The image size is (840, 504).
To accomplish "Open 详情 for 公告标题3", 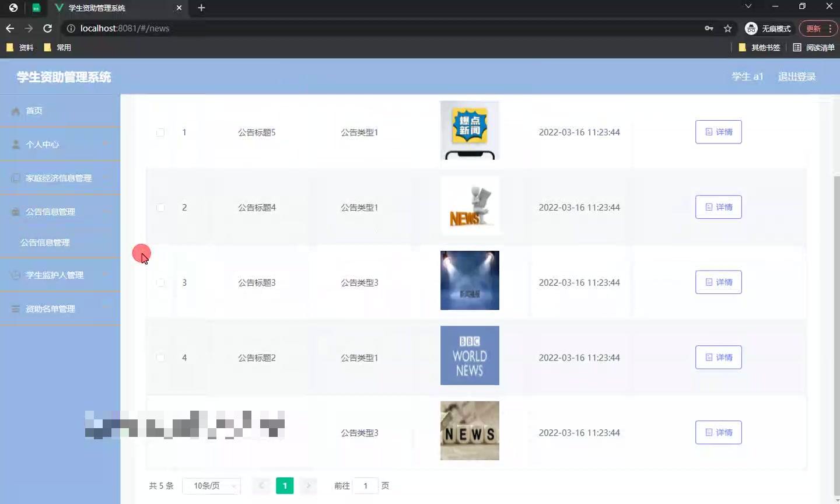I will pos(718,282).
